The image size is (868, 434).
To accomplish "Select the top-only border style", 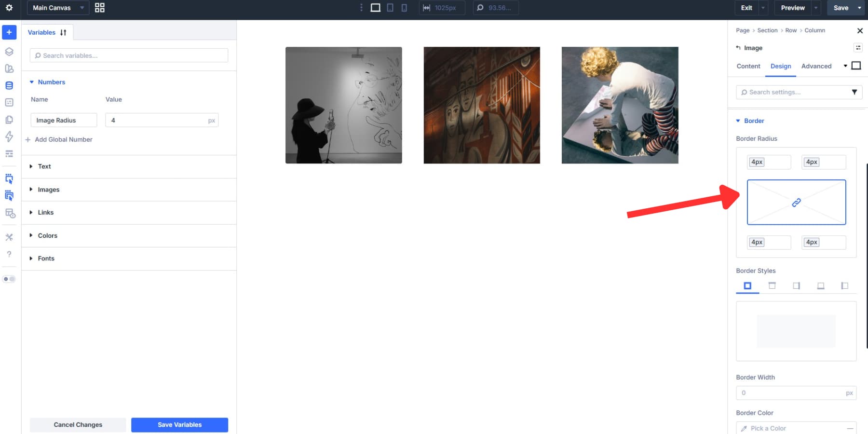I will (772, 285).
